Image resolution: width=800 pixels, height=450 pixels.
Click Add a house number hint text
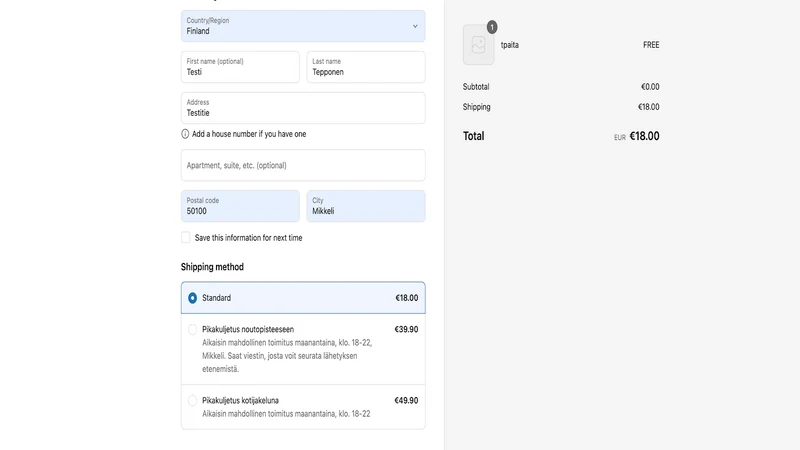249,134
